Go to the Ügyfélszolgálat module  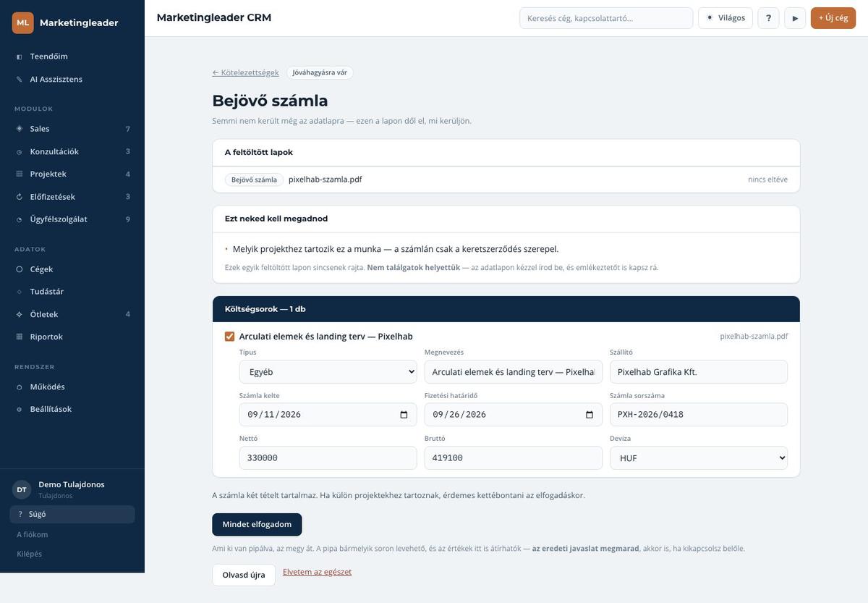(x=72, y=219)
